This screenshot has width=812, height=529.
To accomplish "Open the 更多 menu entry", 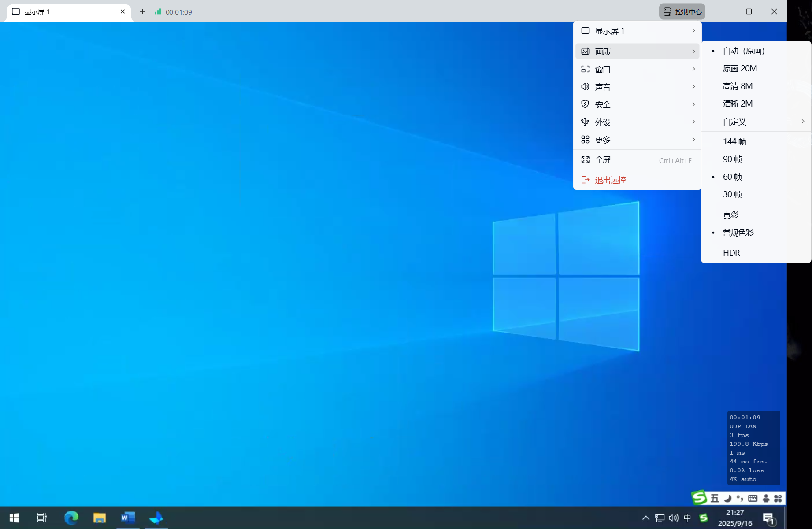I will 637,140.
